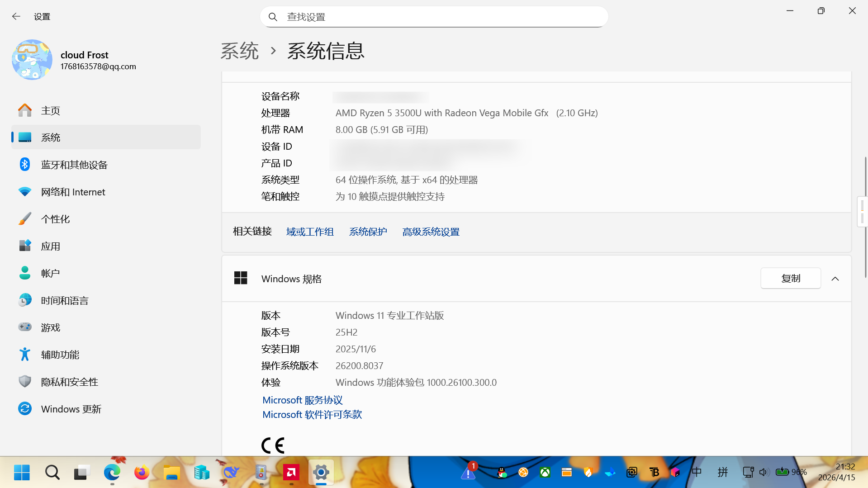This screenshot has width=868, height=488.
Task: Click the battery 96% indicator
Action: coord(792,473)
